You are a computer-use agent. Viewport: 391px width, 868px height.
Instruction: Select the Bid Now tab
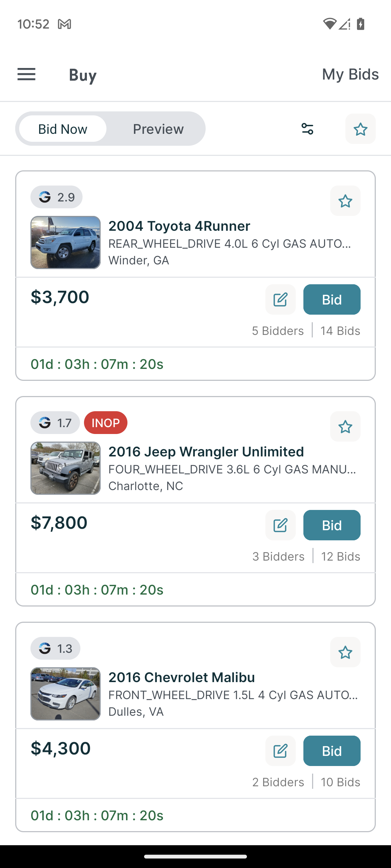click(63, 129)
